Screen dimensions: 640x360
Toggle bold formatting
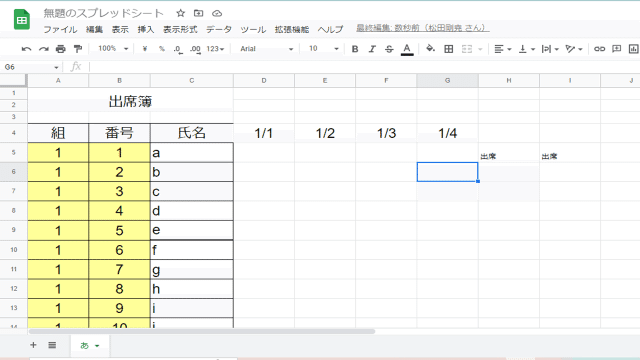tap(355, 49)
